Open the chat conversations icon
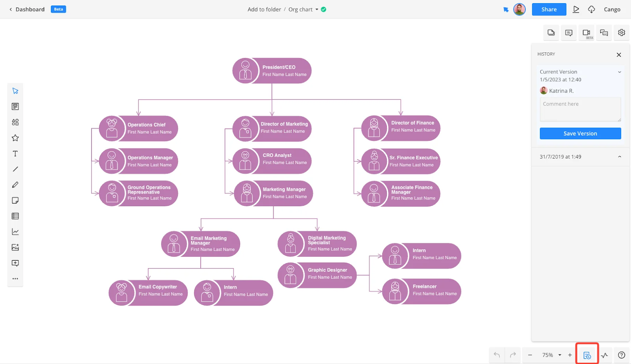Screen dimensions: 631x364 pos(604,33)
